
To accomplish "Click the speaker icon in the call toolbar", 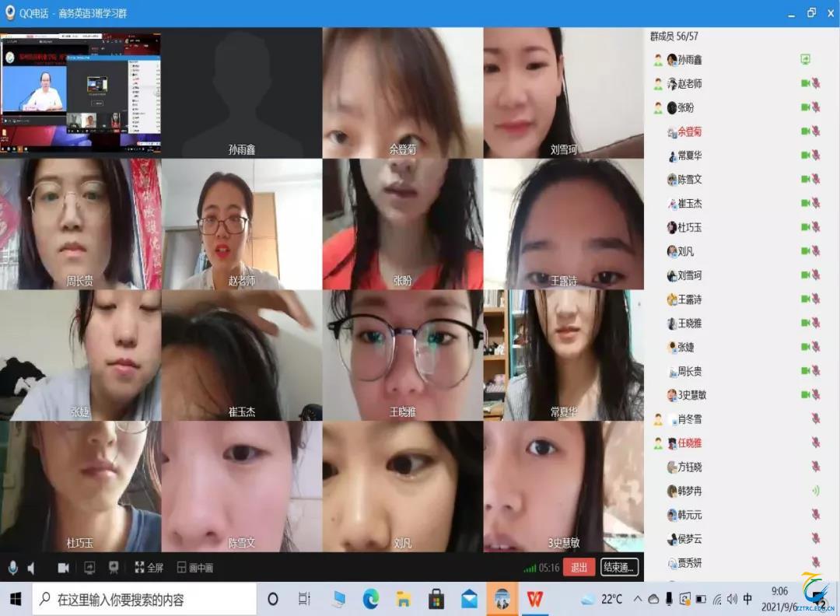I will (x=32, y=568).
